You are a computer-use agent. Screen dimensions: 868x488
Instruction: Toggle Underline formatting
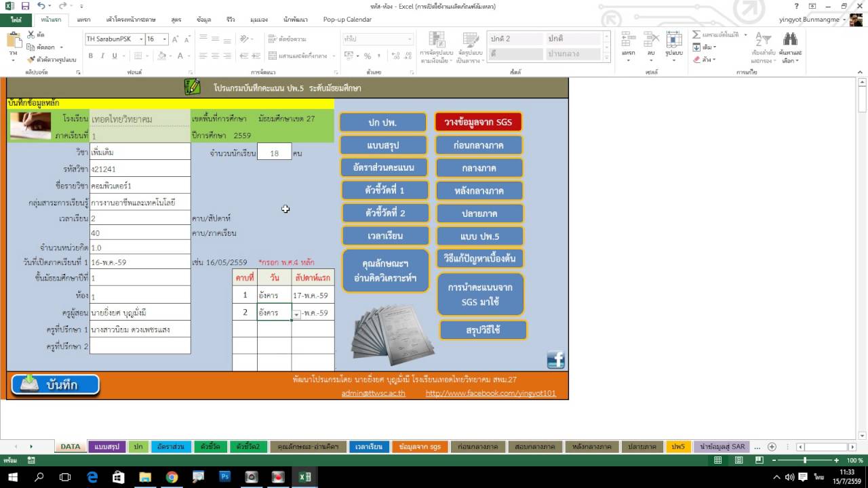[x=114, y=56]
